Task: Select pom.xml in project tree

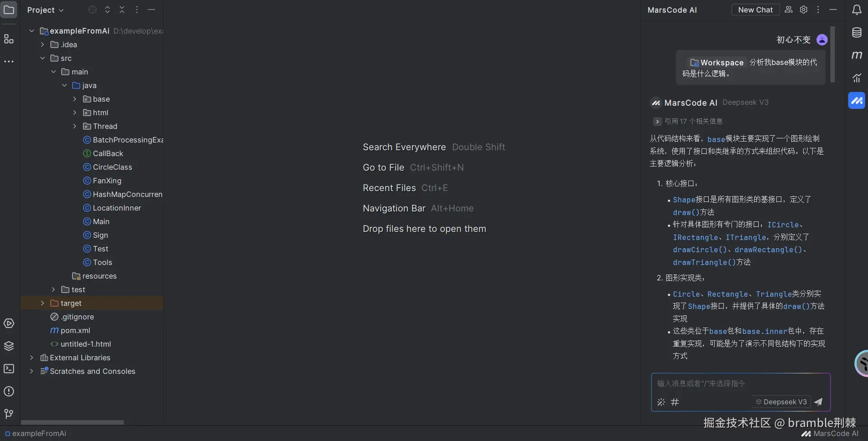Action: (75, 330)
